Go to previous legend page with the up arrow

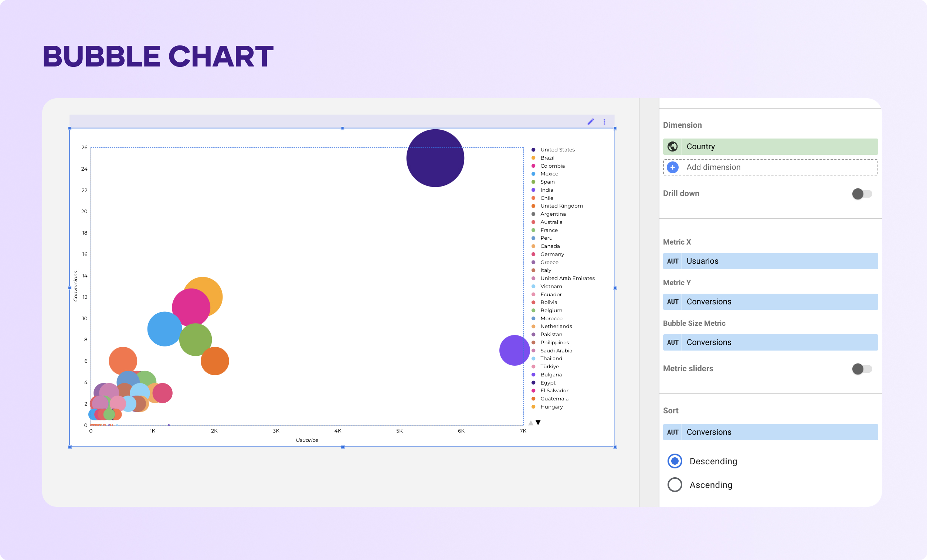point(530,423)
